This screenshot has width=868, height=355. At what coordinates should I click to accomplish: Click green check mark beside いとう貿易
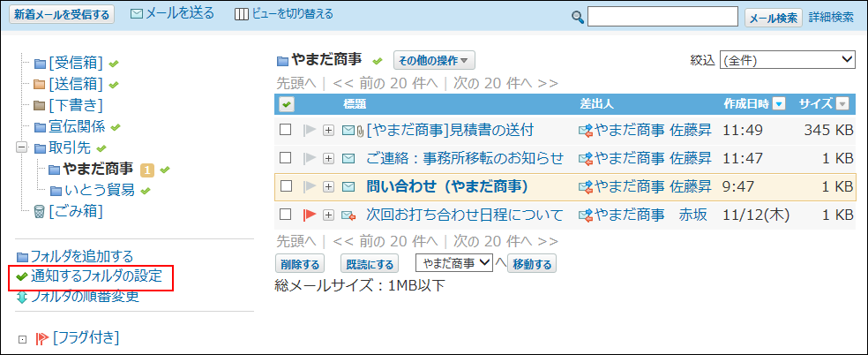tap(146, 191)
